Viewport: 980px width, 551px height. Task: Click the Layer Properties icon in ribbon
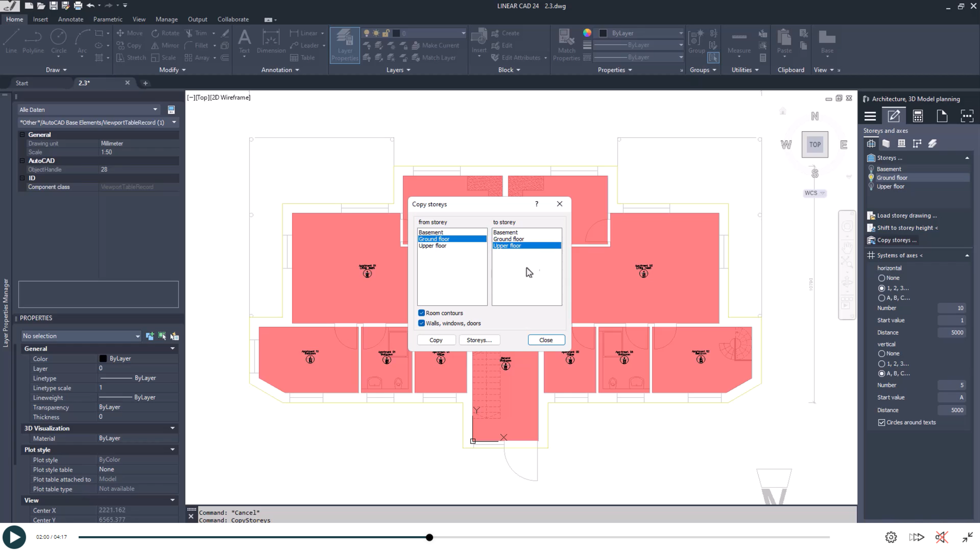344,45
